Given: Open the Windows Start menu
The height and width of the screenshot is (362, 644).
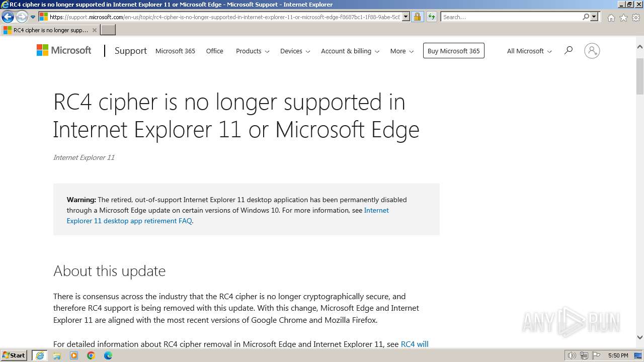Looking at the screenshot, I should pyautogui.click(x=14, y=355).
